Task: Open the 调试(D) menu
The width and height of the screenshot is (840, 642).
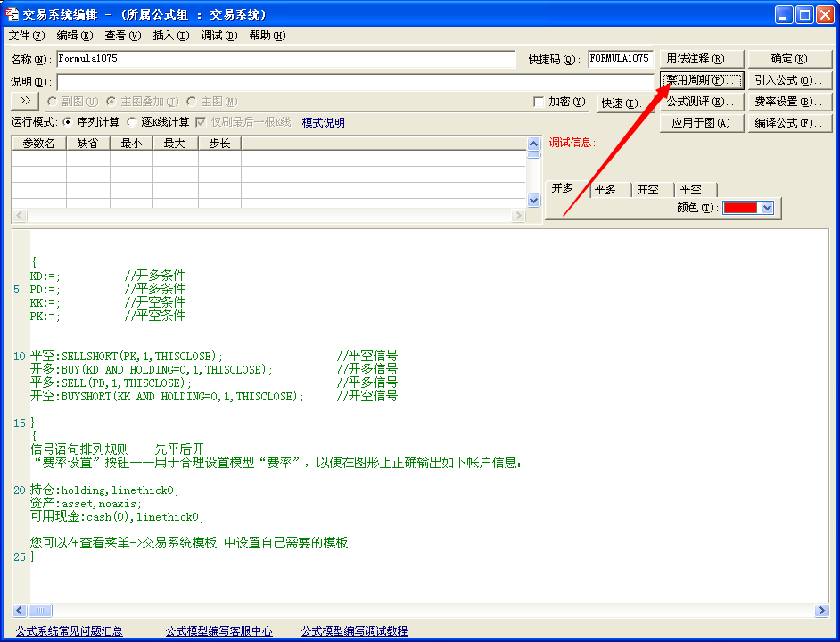Action: click(x=219, y=36)
